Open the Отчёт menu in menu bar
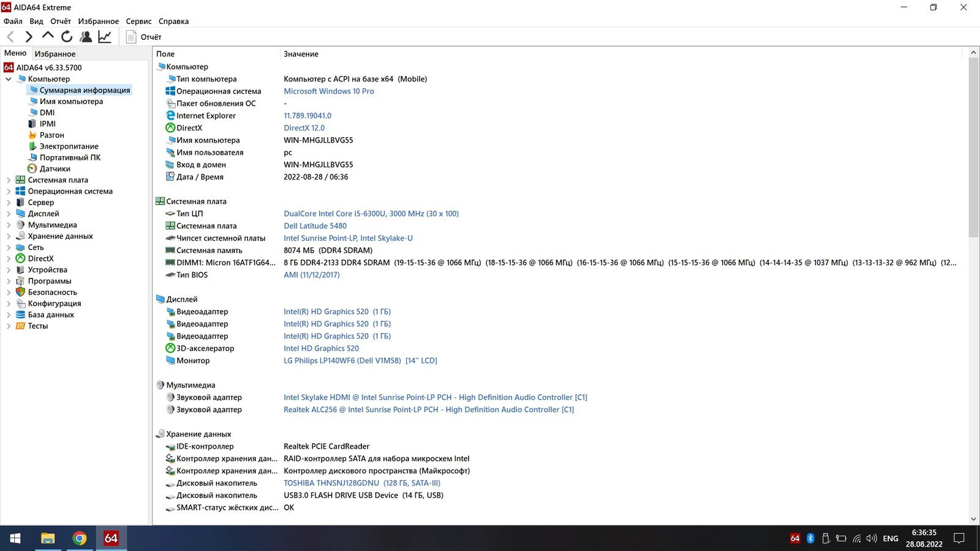980x551 pixels. click(x=61, y=21)
